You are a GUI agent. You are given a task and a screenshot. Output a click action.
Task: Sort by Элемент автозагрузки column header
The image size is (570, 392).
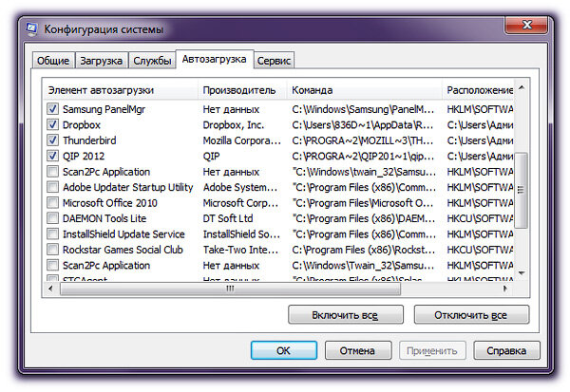tap(121, 90)
